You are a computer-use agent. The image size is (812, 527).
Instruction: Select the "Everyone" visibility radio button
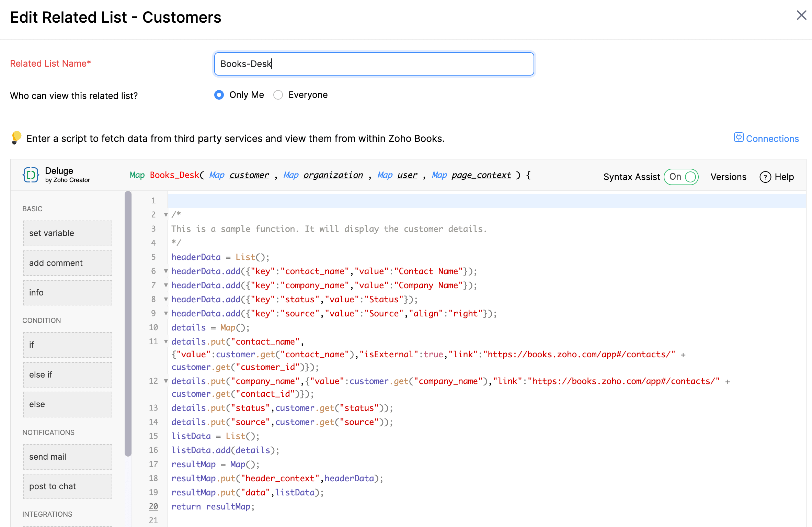click(278, 95)
